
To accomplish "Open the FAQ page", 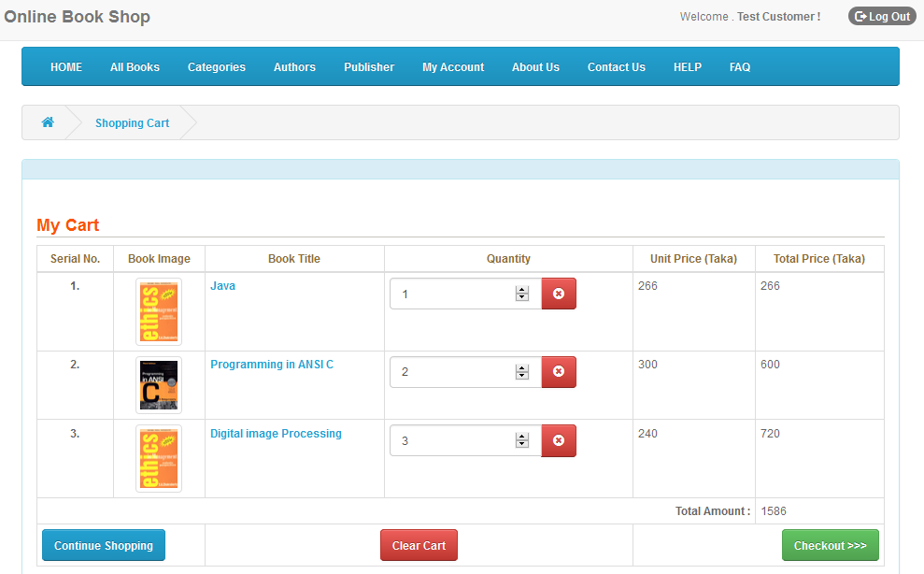I will point(740,67).
